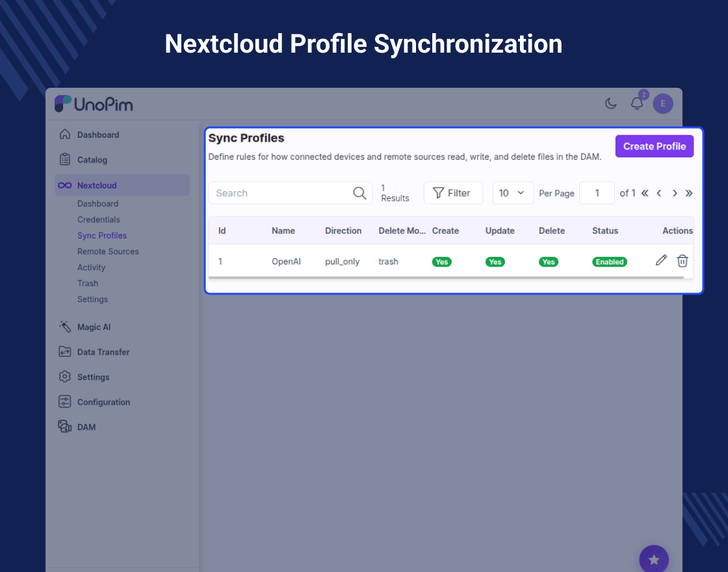Go to the first page of results
Screen dimensions: 728x572
click(x=645, y=193)
